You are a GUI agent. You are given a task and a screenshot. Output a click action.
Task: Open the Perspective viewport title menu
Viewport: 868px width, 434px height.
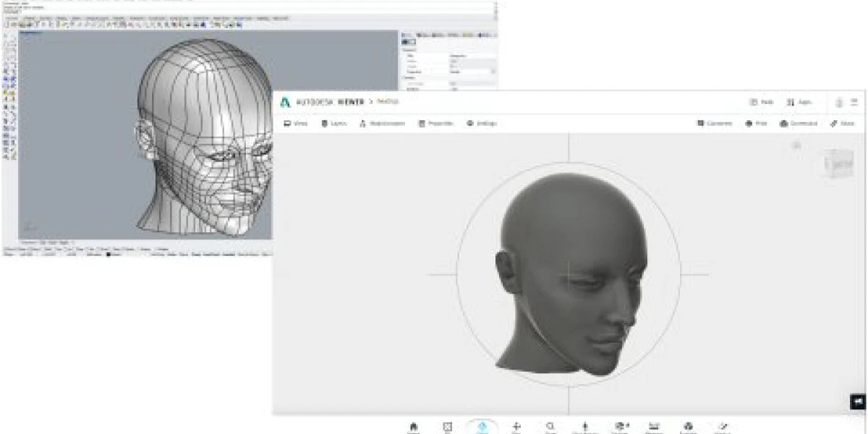click(x=29, y=33)
